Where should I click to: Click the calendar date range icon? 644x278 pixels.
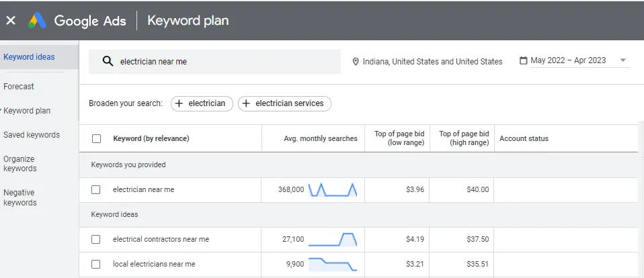click(523, 60)
